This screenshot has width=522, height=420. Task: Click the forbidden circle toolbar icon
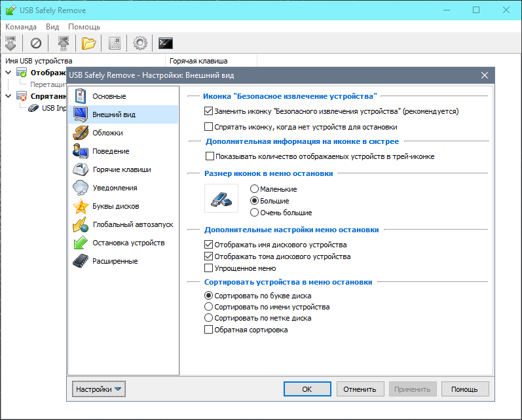click(36, 43)
